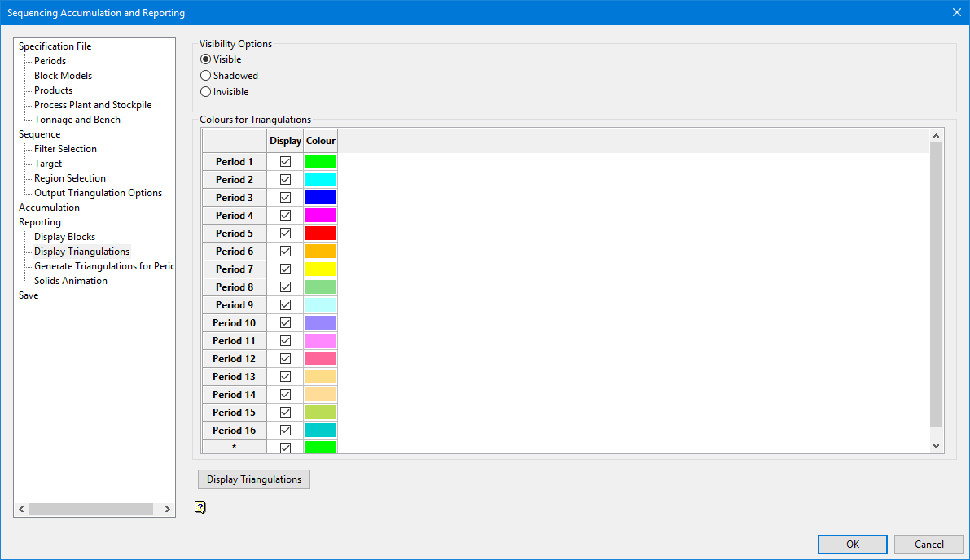Click the Period 16 teal colour swatch
Screen dimensions: 970x560
tap(320, 431)
